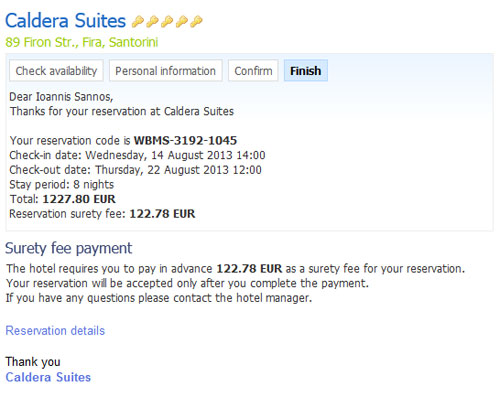Click the Check-out date line
500x397 pixels.
tap(135, 170)
